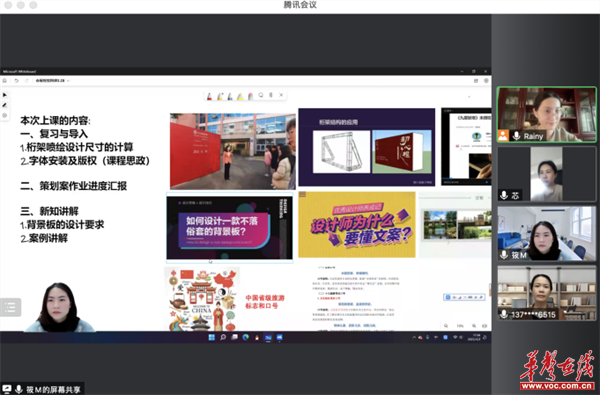Screen dimensions: 600x395
Task: Click Rainy's orange host badge icon
Action: [x=503, y=135]
